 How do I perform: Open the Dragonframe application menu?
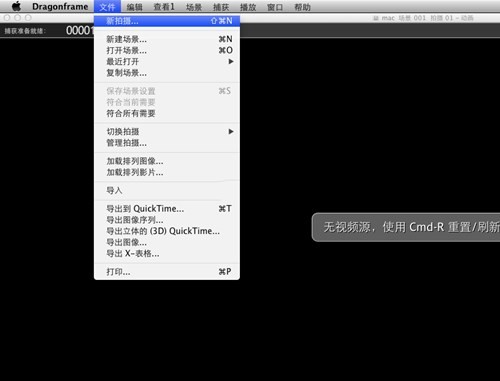tap(60, 6)
